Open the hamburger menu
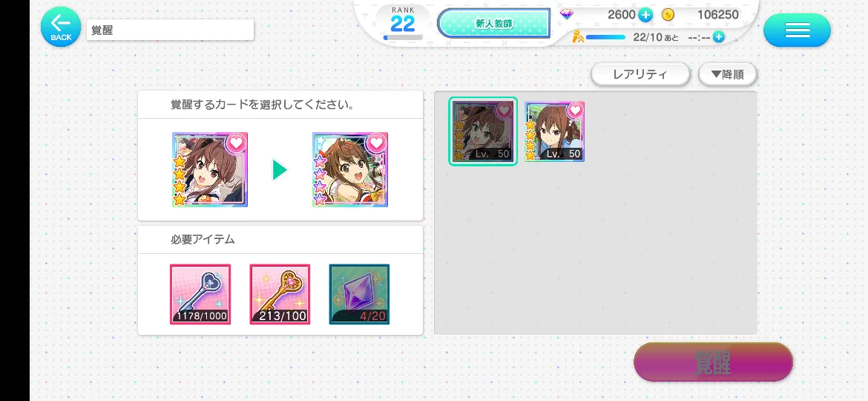This screenshot has height=401, width=868. (797, 30)
